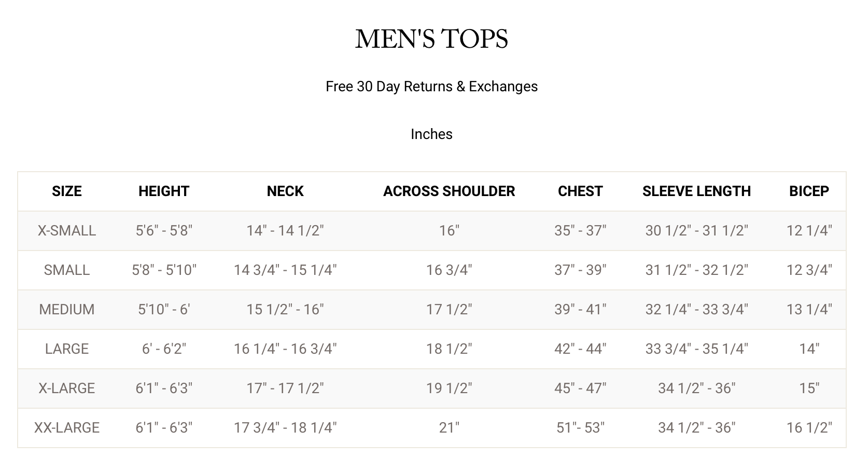Click the Medium chest value 39" - 41"
The image size is (868, 472).
coord(580,310)
